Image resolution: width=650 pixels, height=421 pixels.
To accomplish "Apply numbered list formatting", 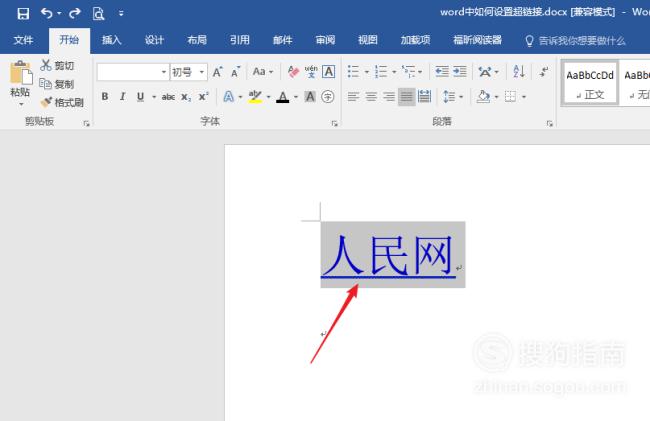I will 381,72.
